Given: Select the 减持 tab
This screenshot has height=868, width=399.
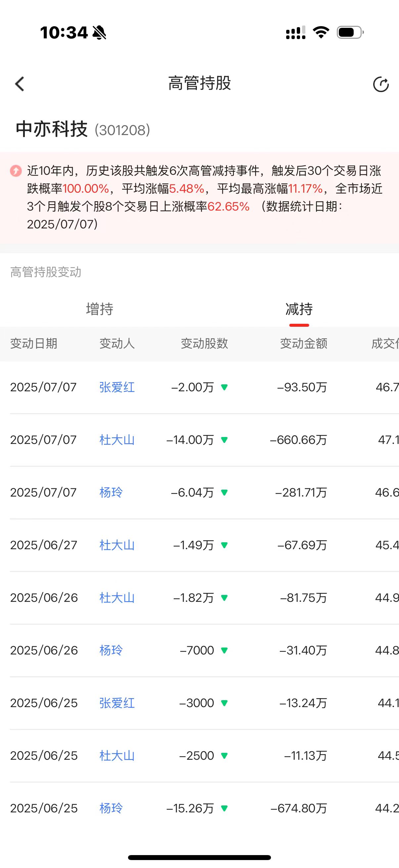Looking at the screenshot, I should 299,309.
